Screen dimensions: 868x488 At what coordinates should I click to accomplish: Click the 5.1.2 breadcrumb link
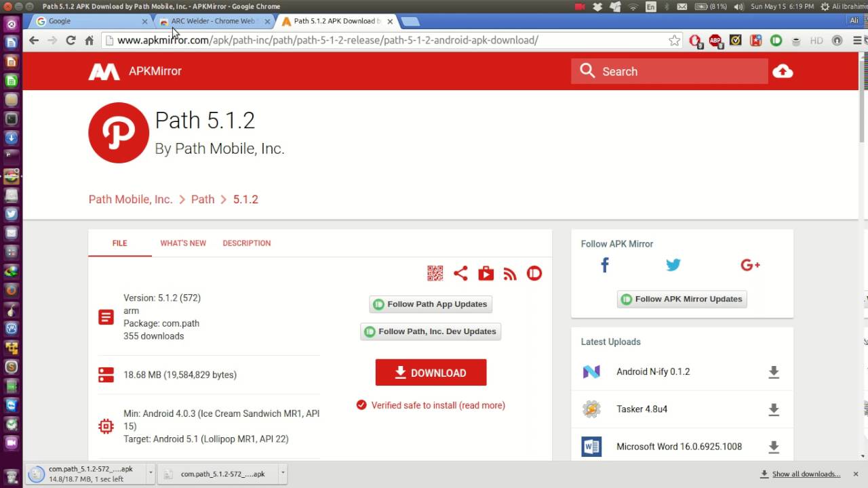(245, 199)
